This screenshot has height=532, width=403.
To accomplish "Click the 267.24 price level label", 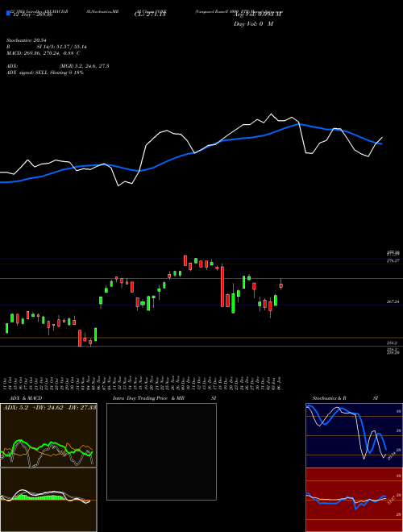I will (x=393, y=301).
